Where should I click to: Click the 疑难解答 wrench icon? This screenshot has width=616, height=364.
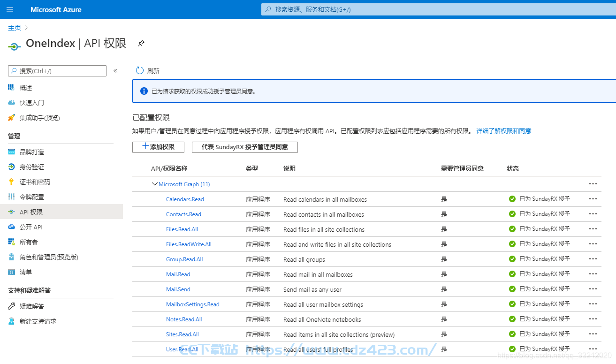tap(11, 306)
